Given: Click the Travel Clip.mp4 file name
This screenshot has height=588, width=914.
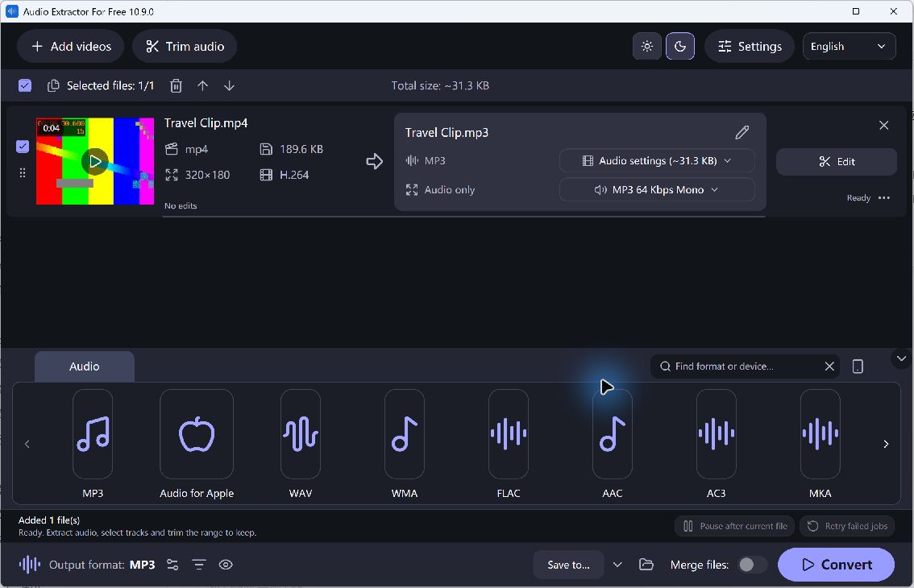Looking at the screenshot, I should [x=206, y=123].
